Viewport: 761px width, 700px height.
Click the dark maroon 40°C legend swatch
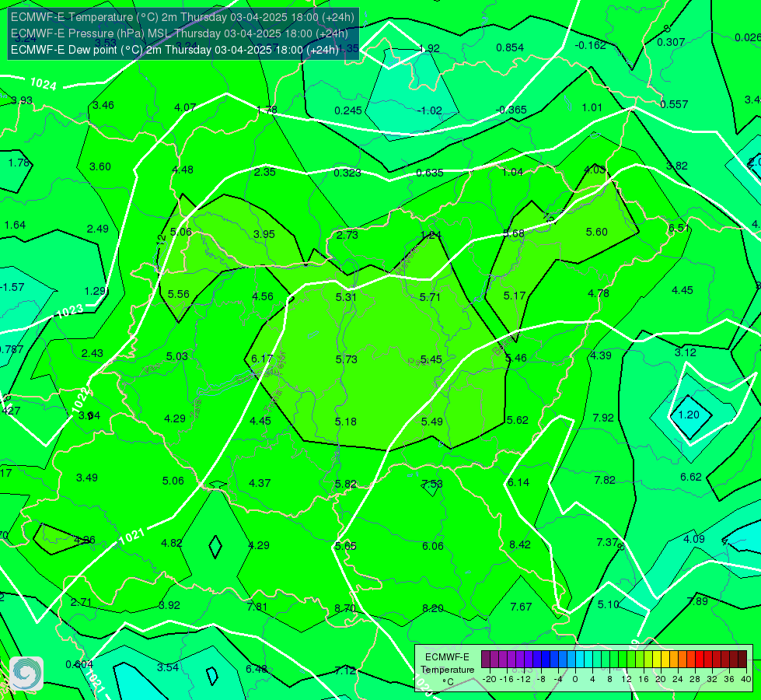[x=742, y=660]
